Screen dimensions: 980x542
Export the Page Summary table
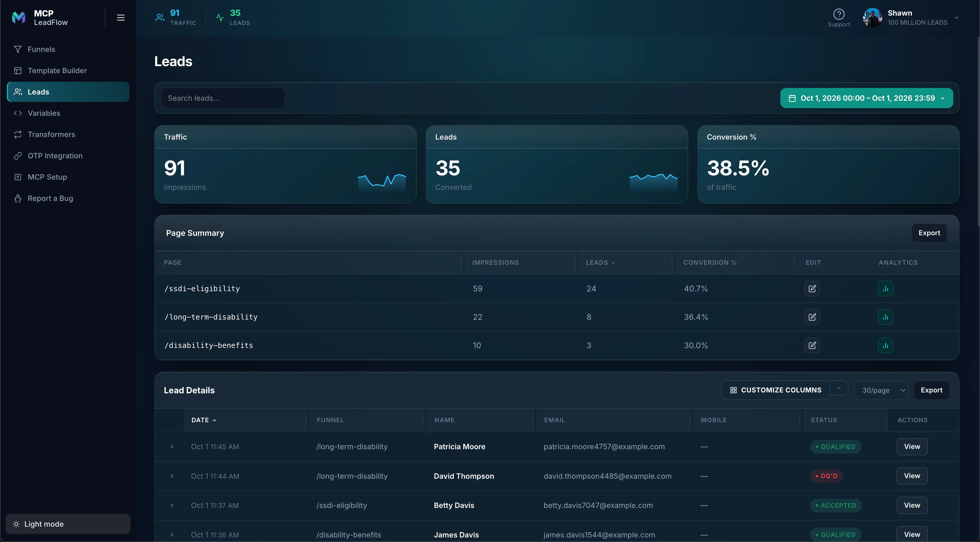tap(929, 233)
